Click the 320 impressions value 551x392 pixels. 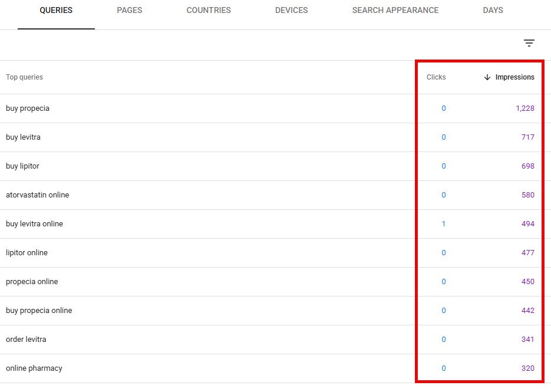[528, 368]
